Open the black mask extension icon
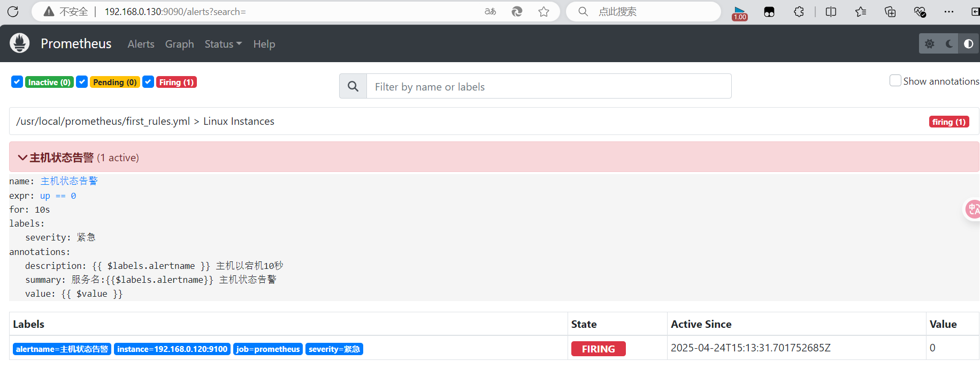 pos(769,12)
